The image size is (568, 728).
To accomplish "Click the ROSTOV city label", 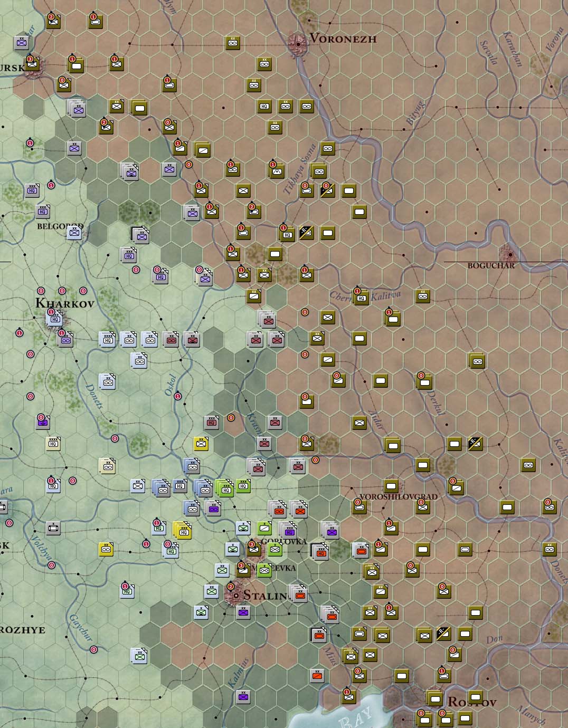I will tap(472, 702).
